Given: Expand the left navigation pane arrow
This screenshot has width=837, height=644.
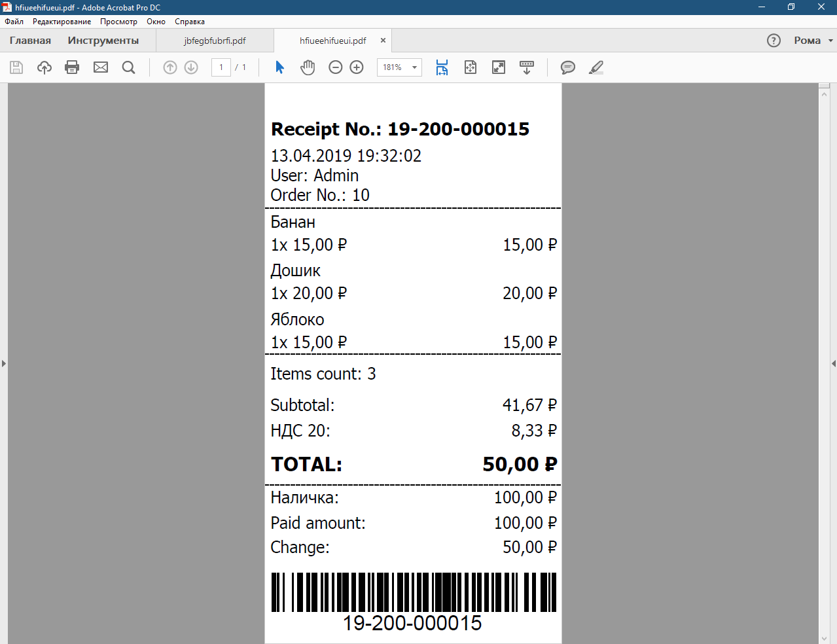Looking at the screenshot, I should [x=4, y=363].
